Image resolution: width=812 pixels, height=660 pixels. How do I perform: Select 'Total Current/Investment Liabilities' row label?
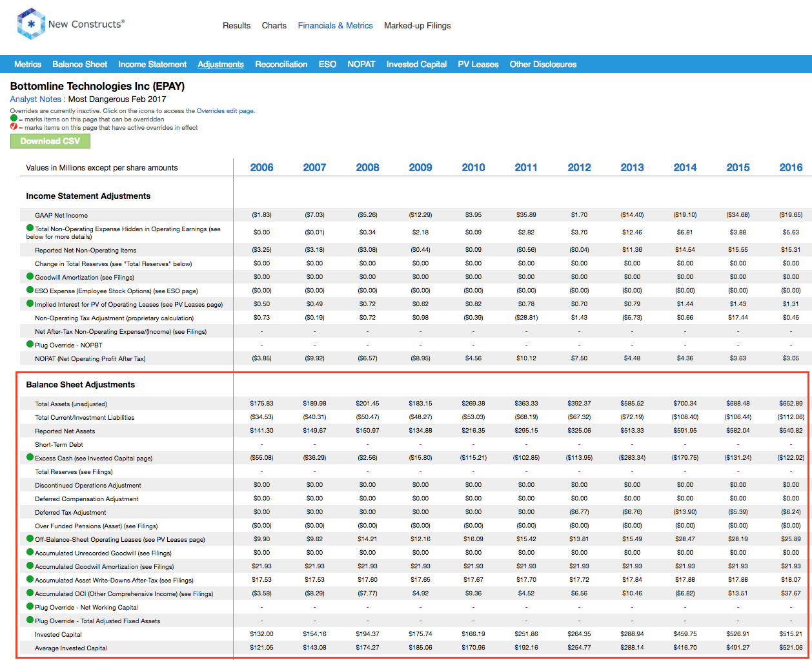point(85,418)
